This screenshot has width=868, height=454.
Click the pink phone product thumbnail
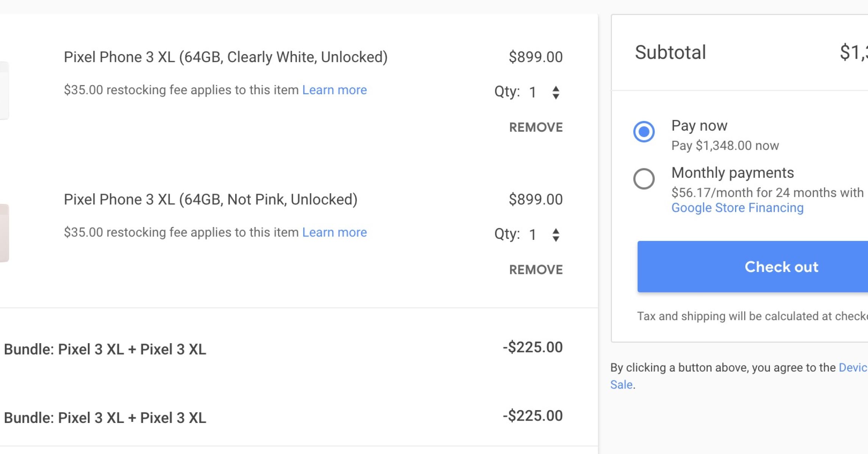tap(4, 233)
